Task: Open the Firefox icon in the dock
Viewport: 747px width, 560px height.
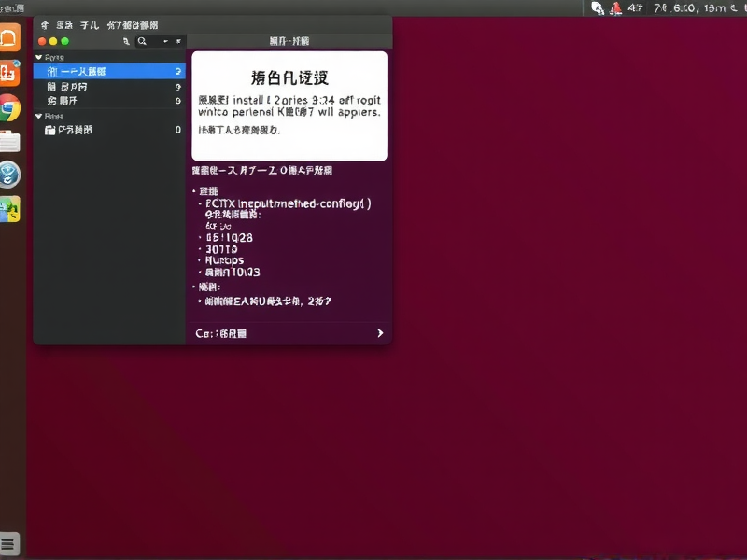Action: tap(12, 38)
